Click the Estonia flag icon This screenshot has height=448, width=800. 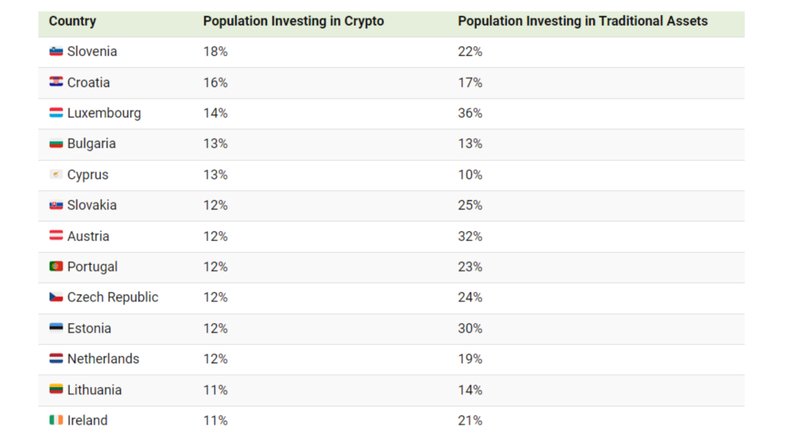56,328
